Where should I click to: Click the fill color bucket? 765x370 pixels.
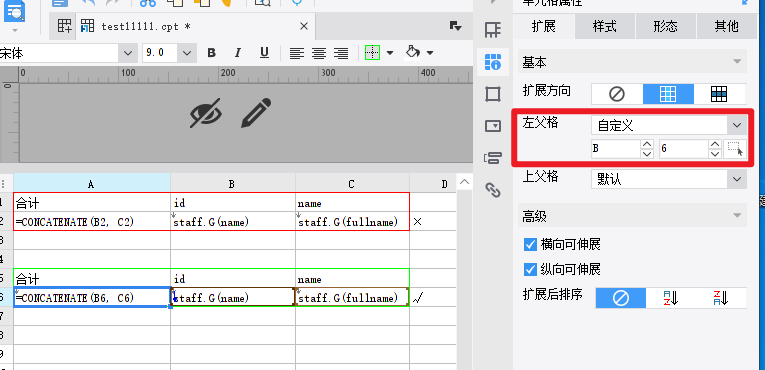pos(413,52)
